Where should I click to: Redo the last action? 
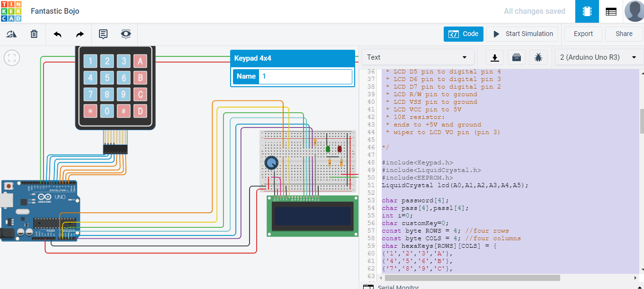tap(80, 34)
